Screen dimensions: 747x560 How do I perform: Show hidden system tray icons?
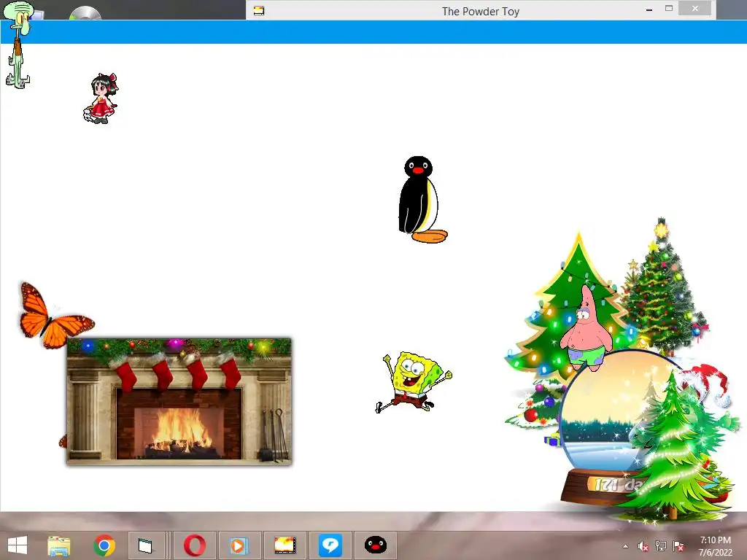pos(625,547)
